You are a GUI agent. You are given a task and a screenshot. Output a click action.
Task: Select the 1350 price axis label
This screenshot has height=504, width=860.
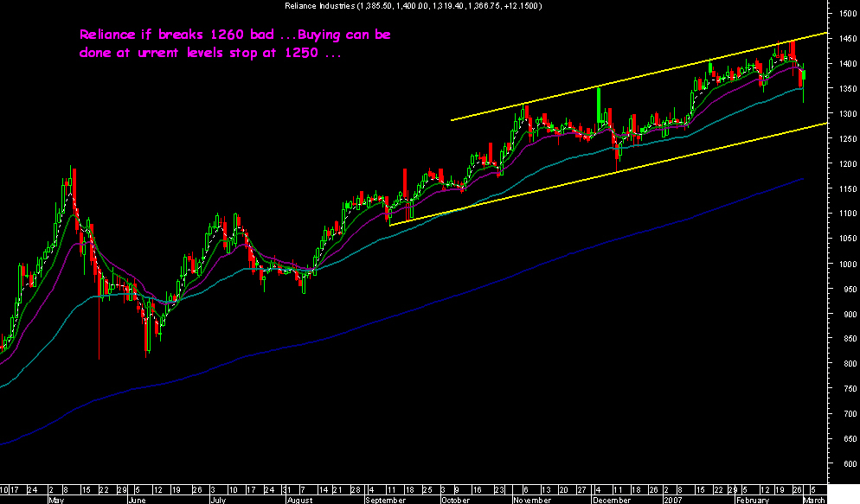(x=848, y=89)
